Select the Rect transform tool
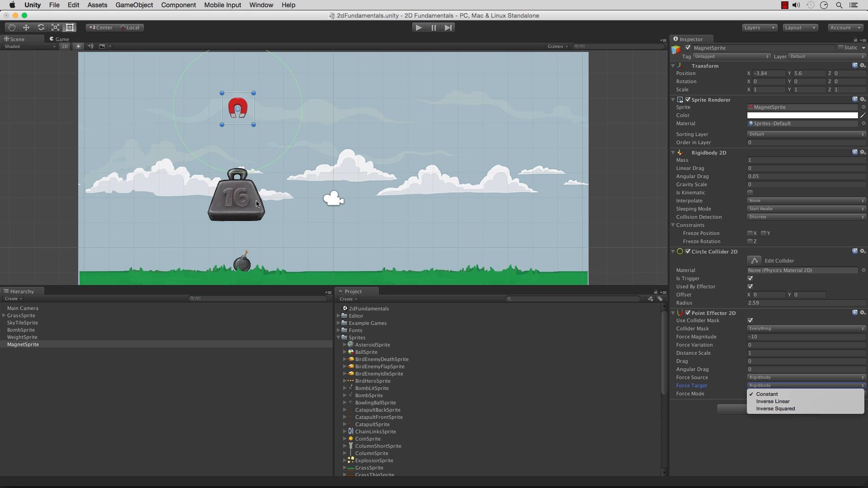 70,28
